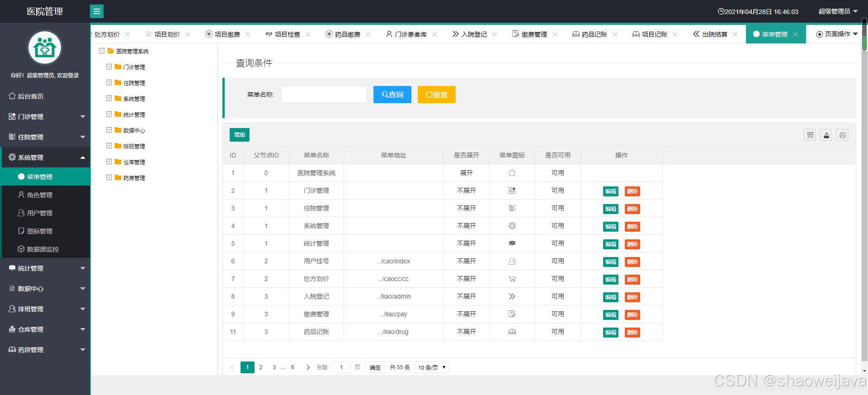Open the 页面操作 dropdown

point(837,34)
